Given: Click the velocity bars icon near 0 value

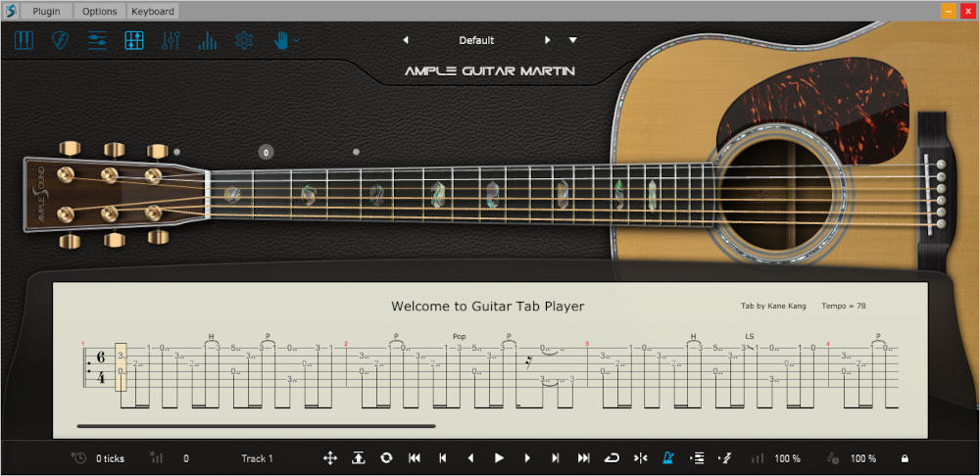Looking at the screenshot, I should 156,458.
